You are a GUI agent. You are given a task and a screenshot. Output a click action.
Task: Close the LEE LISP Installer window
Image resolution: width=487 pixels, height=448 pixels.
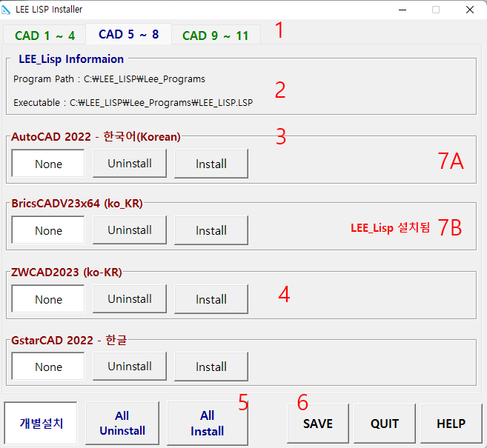click(470, 10)
